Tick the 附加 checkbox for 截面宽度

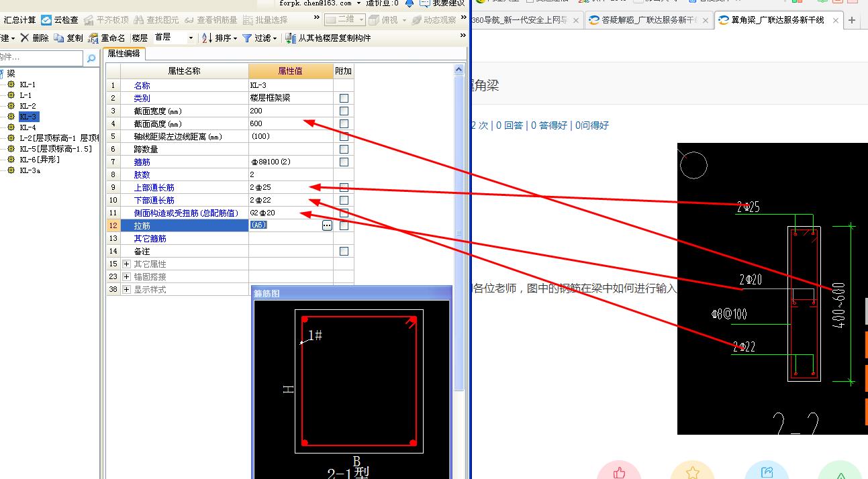point(344,111)
